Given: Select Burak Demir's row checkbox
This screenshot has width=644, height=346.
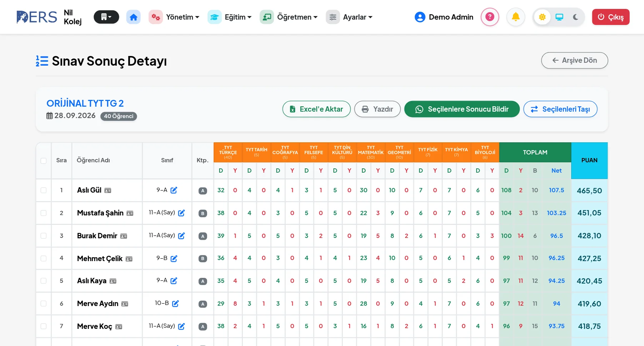Looking at the screenshot, I should pos(44,236).
